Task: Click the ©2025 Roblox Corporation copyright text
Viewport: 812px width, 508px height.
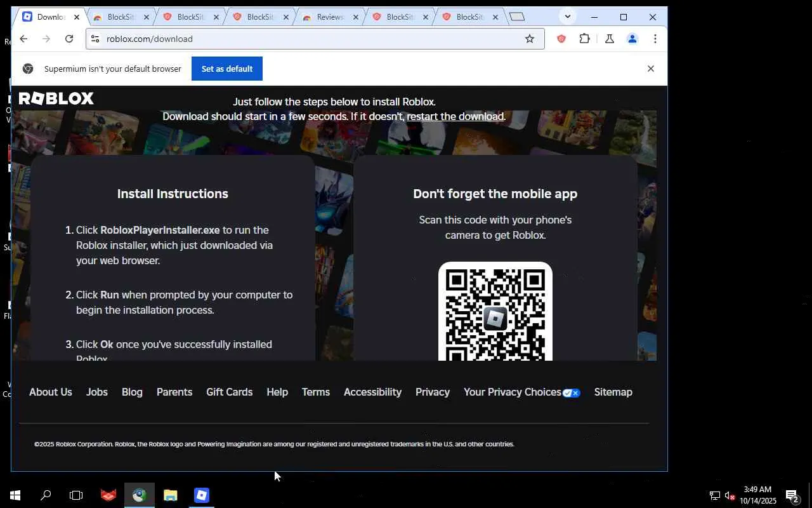Action: click(274, 444)
